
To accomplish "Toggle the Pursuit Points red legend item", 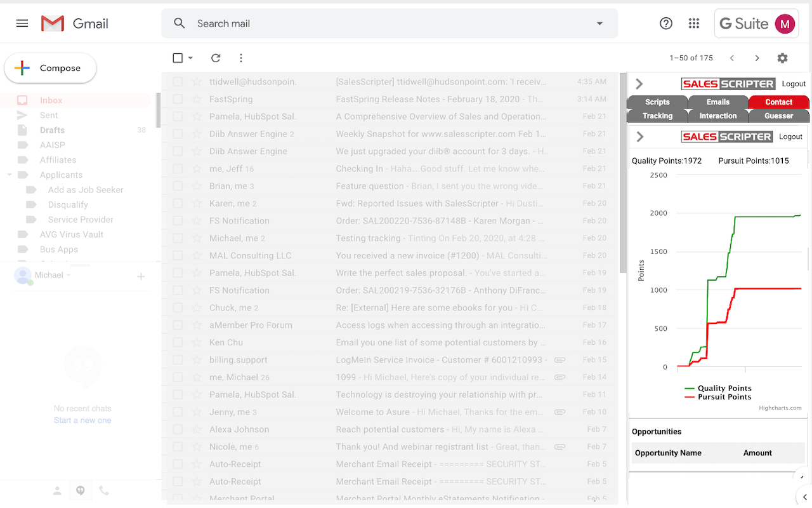I will [718, 397].
